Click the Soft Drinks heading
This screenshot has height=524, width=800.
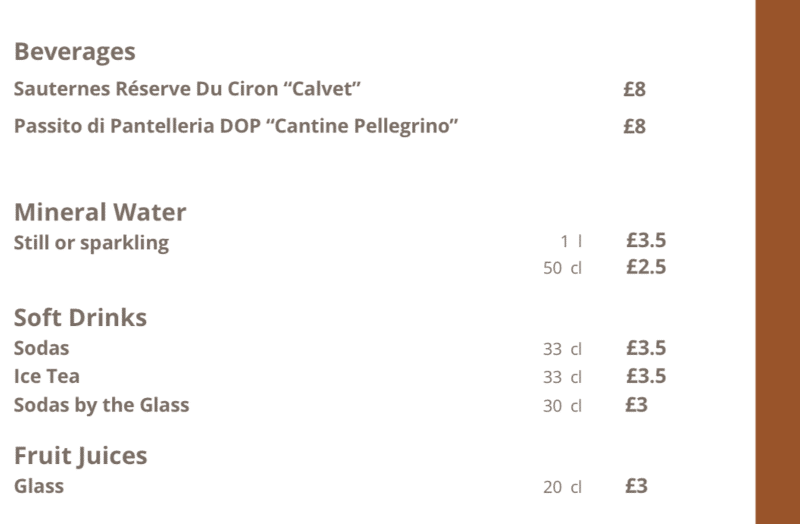tap(80, 317)
